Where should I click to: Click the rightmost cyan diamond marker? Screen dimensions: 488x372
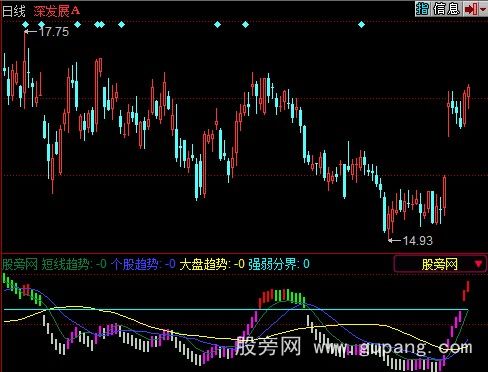click(x=361, y=24)
